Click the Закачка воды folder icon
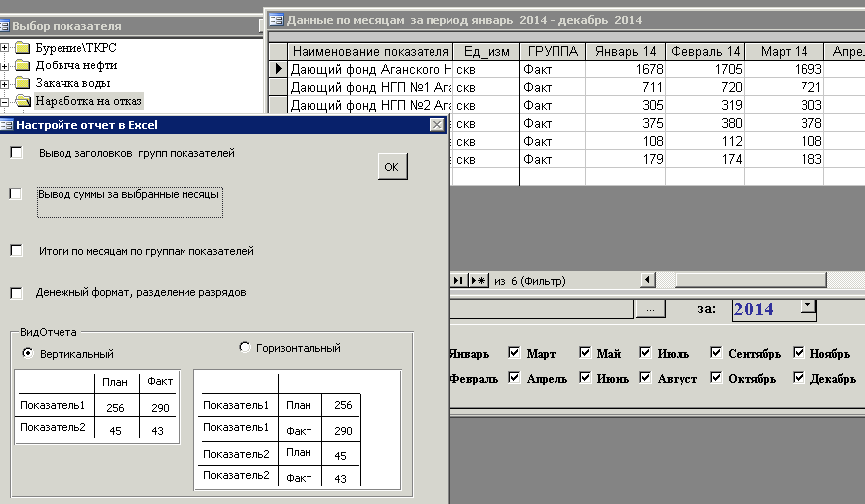Image resolution: width=865 pixels, height=504 pixels. coord(22,83)
